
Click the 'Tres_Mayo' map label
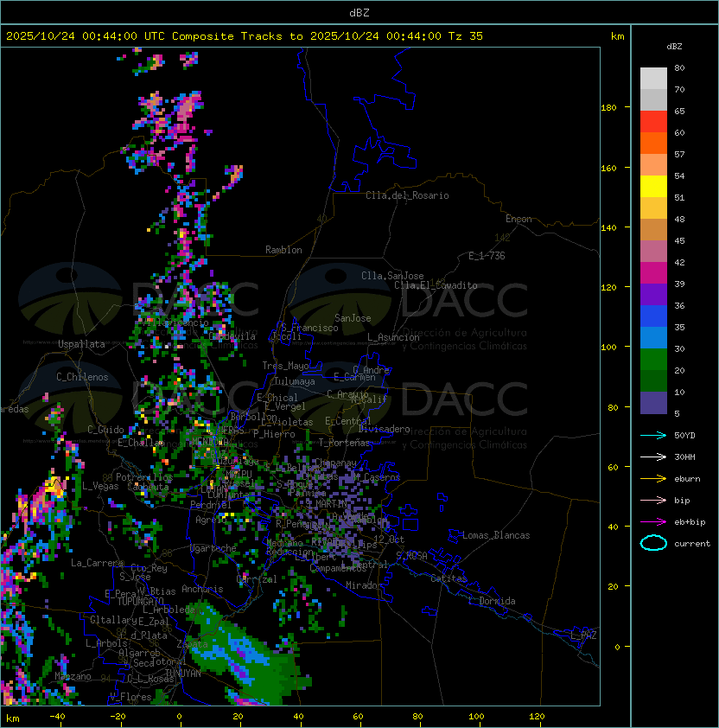[x=285, y=366]
